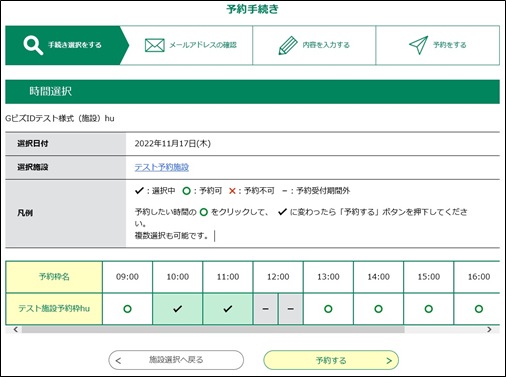Viewport: 506px width, 377px height.
Task: Click the paper plane reservation icon
Action: 419,45
